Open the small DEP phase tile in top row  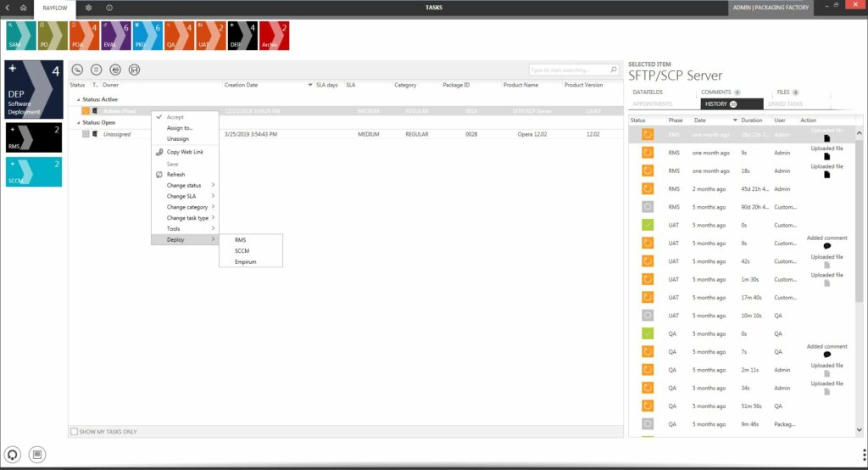click(x=242, y=36)
